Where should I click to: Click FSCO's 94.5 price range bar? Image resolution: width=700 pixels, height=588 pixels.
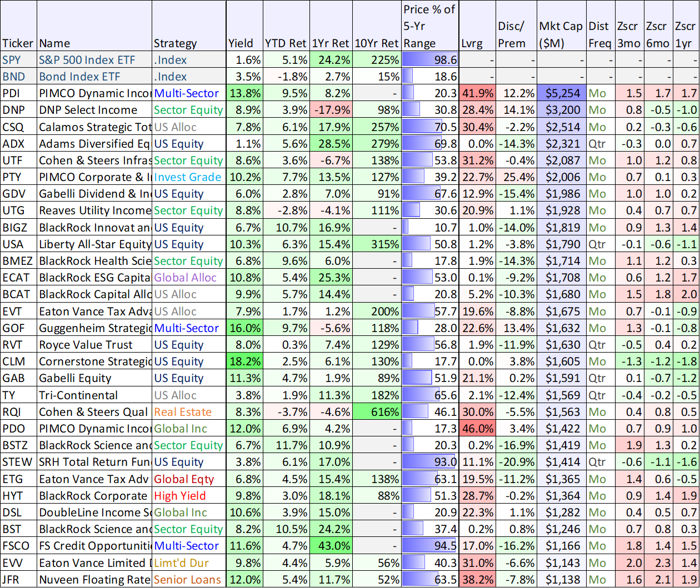tap(430, 546)
